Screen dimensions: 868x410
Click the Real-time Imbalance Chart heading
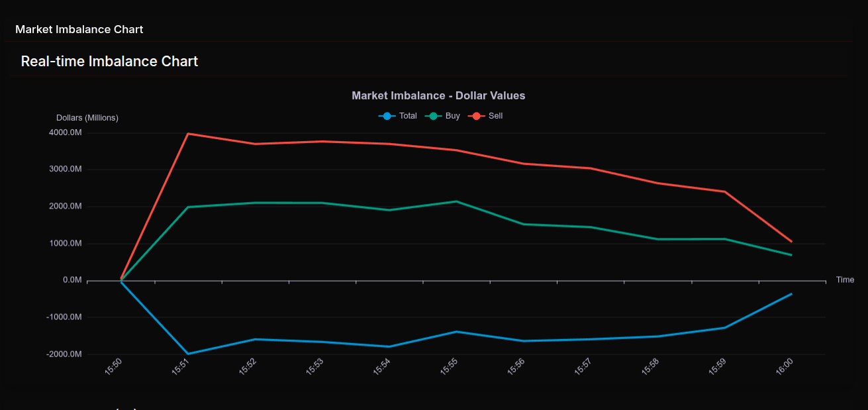pos(109,62)
